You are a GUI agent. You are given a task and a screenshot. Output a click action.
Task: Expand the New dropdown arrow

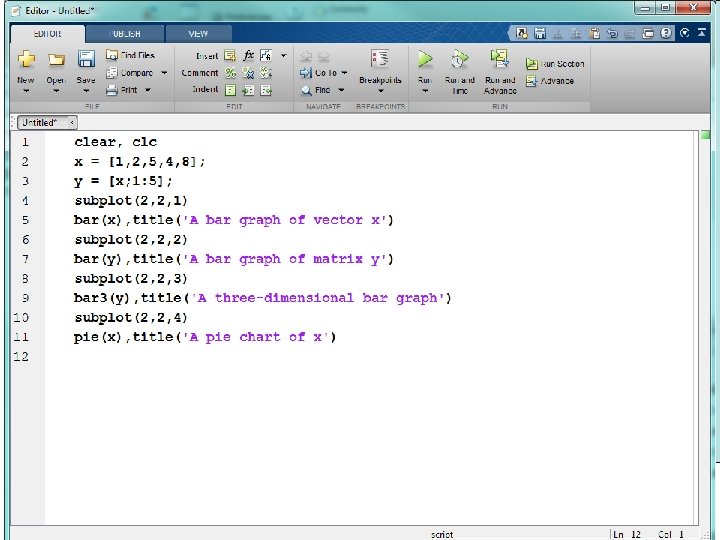tap(26, 90)
